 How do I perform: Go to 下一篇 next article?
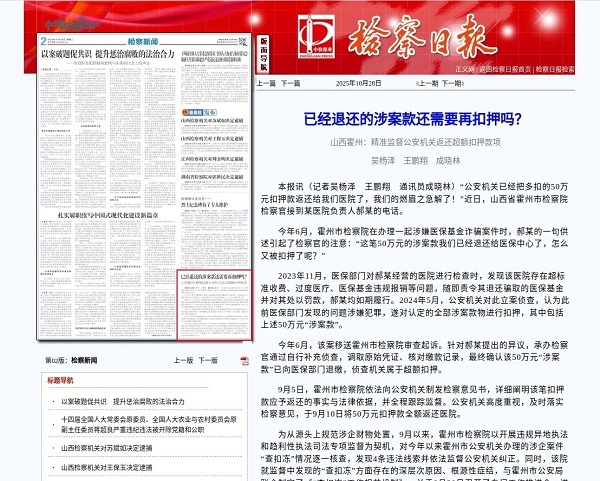point(290,83)
